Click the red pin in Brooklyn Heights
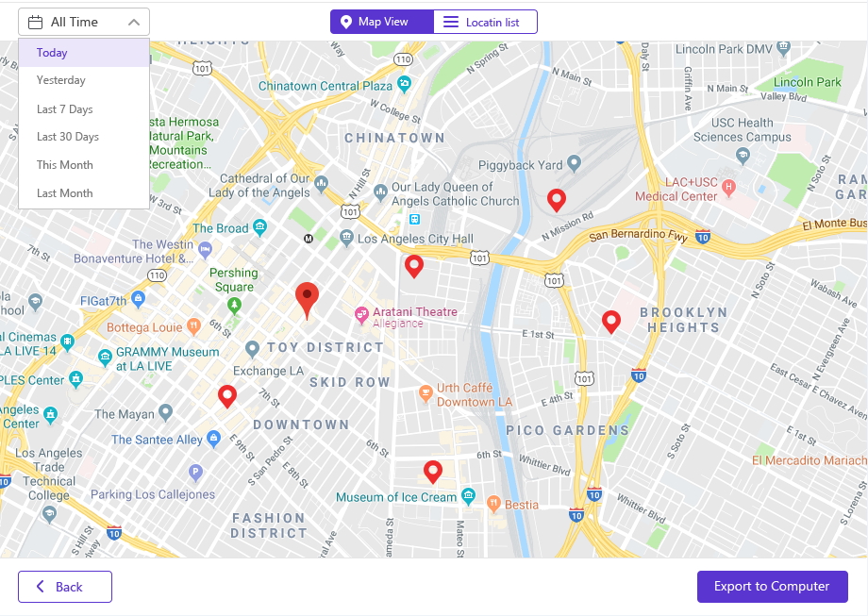The height and width of the screenshot is (616, 868). (x=611, y=322)
